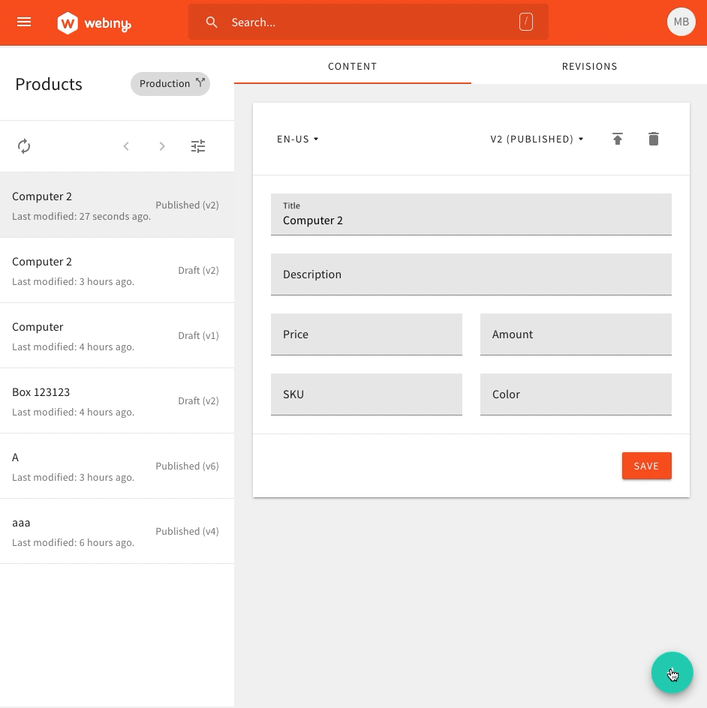The height and width of the screenshot is (708, 707).
Task: Click the Color input field
Action: (576, 394)
